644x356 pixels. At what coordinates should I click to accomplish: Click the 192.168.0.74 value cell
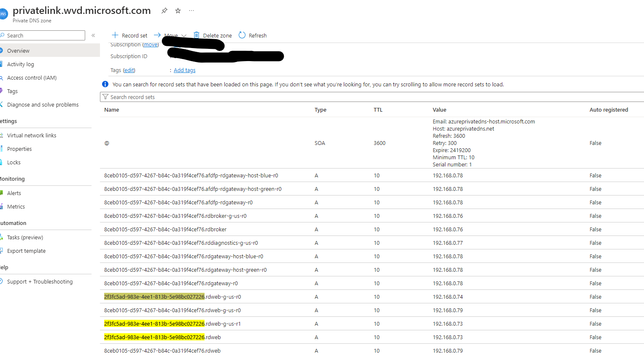[448, 297]
